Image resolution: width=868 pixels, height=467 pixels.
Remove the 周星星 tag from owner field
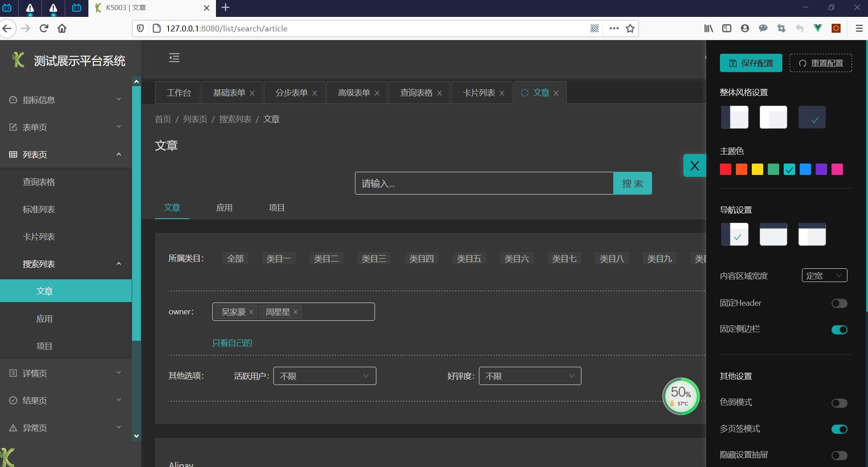[x=294, y=312]
